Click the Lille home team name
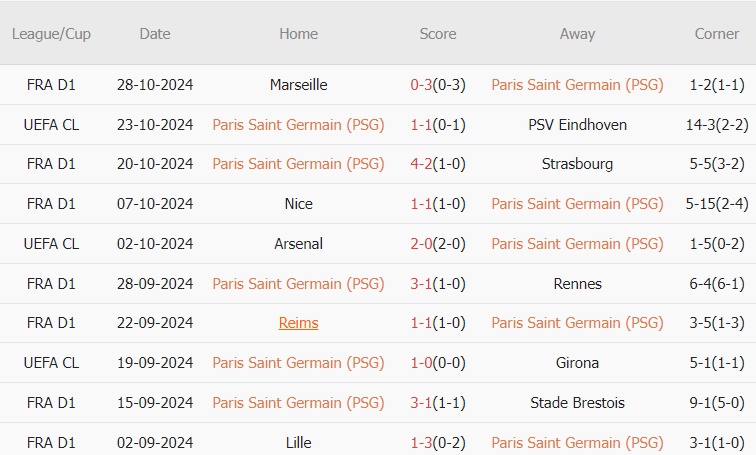Image resolution: width=756 pixels, height=455 pixels. coord(298,442)
